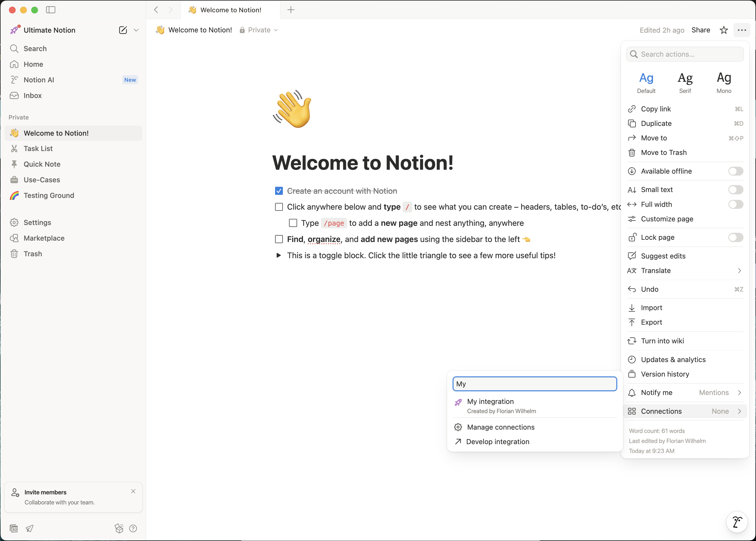Select the Mono font style
Viewport: 756px width, 541px height.
724,83
